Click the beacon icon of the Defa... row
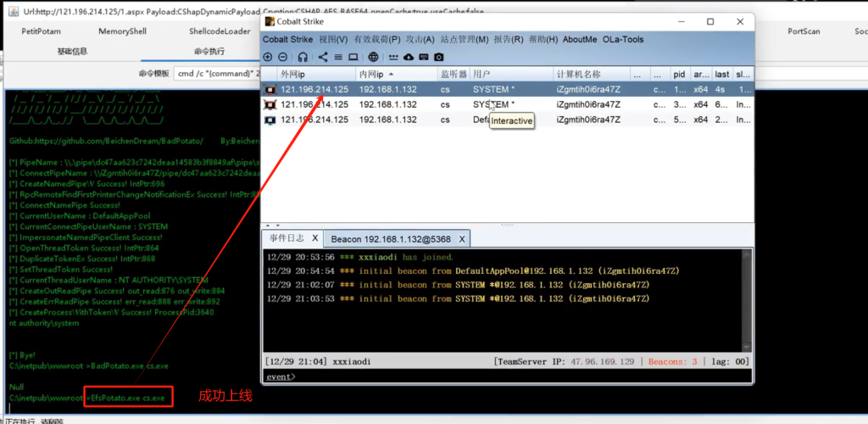The width and height of the screenshot is (868, 424). [x=270, y=120]
